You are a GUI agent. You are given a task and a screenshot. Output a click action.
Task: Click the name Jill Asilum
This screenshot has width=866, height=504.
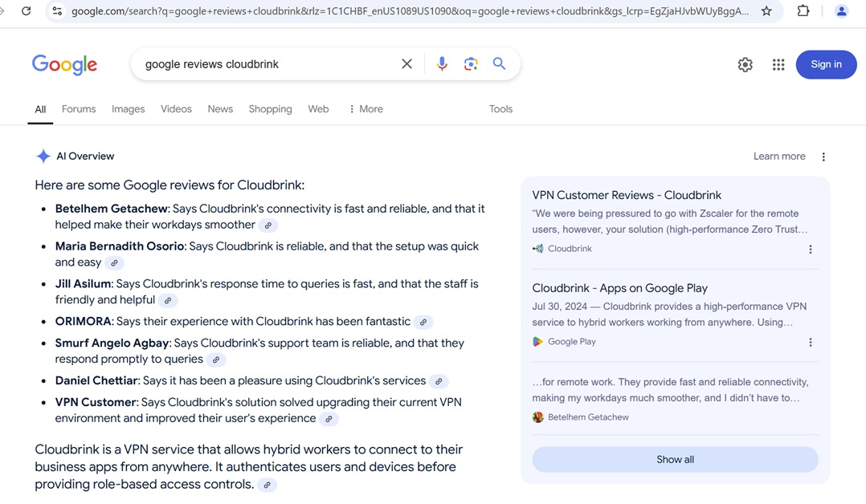pyautogui.click(x=83, y=284)
